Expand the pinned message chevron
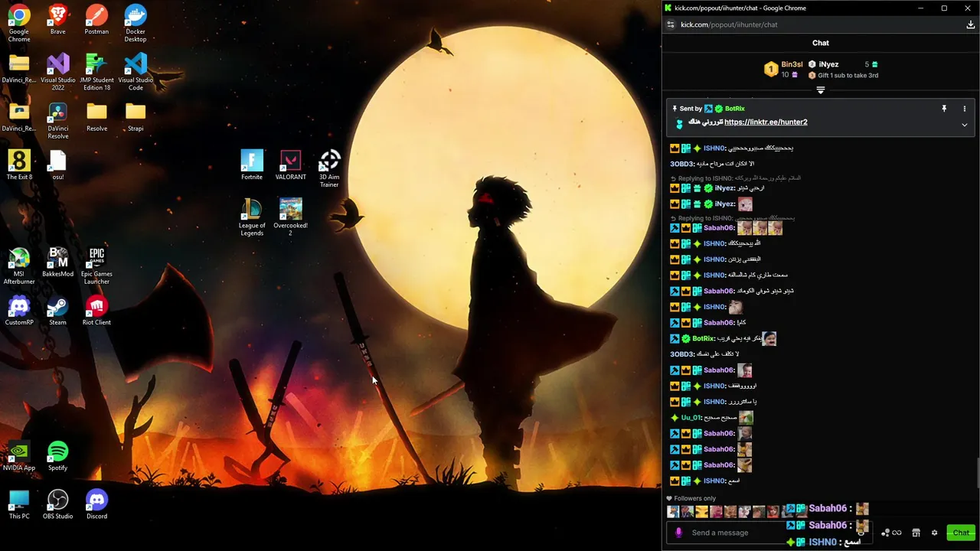This screenshot has width=980, height=551. click(964, 125)
